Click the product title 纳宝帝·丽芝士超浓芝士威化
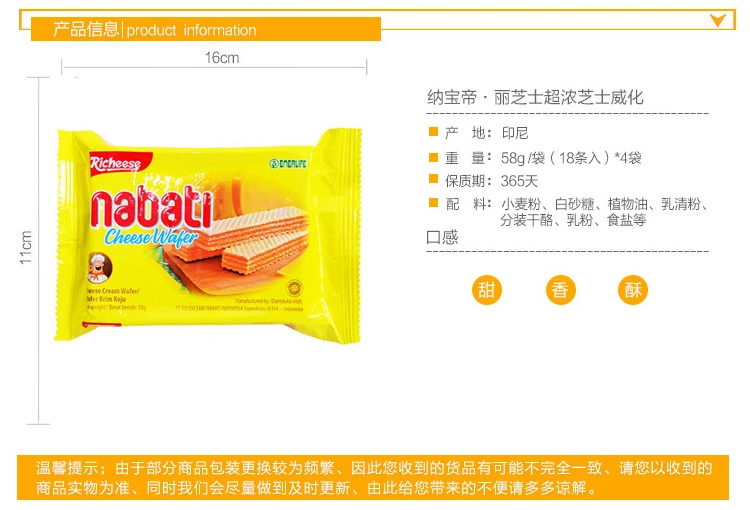Viewport: 750px width, 510px height. (535, 97)
